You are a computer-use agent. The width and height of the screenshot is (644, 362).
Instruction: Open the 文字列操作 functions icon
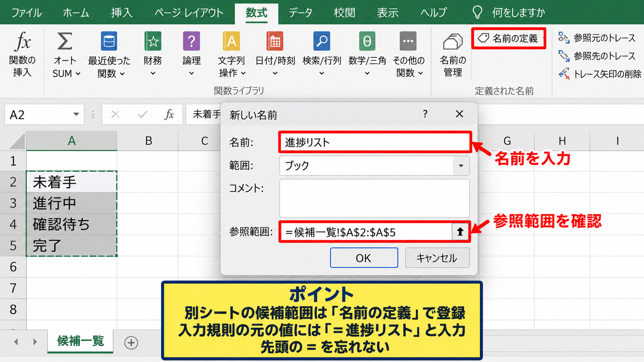pyautogui.click(x=231, y=41)
